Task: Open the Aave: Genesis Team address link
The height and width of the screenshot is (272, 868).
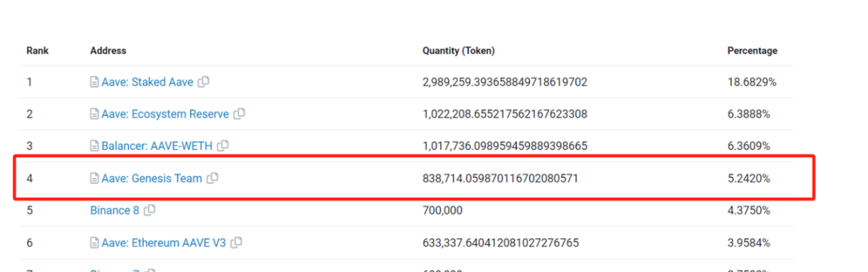Action: (x=151, y=179)
